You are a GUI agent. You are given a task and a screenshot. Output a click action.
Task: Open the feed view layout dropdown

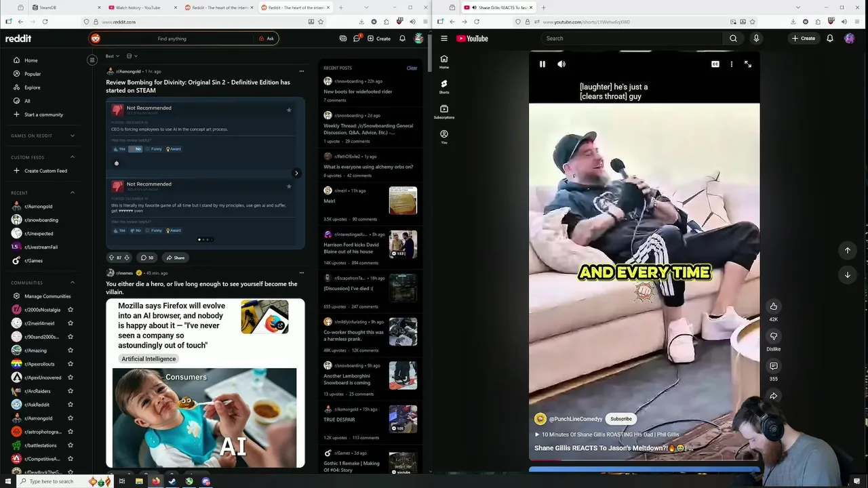[132, 56]
